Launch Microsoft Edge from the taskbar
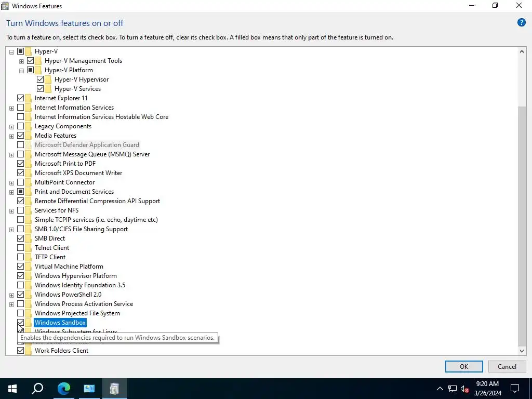Screen dimensions: 532x399 coord(63,389)
